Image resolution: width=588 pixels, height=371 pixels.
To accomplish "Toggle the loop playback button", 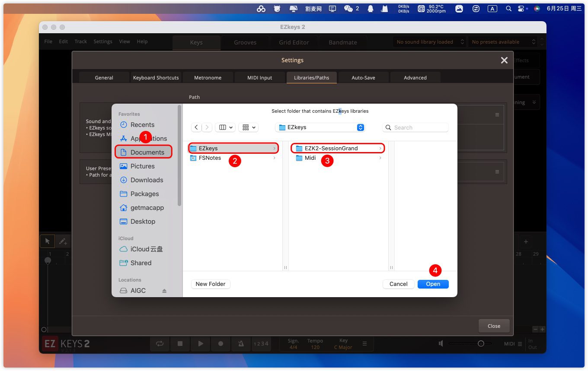I will click(x=160, y=343).
